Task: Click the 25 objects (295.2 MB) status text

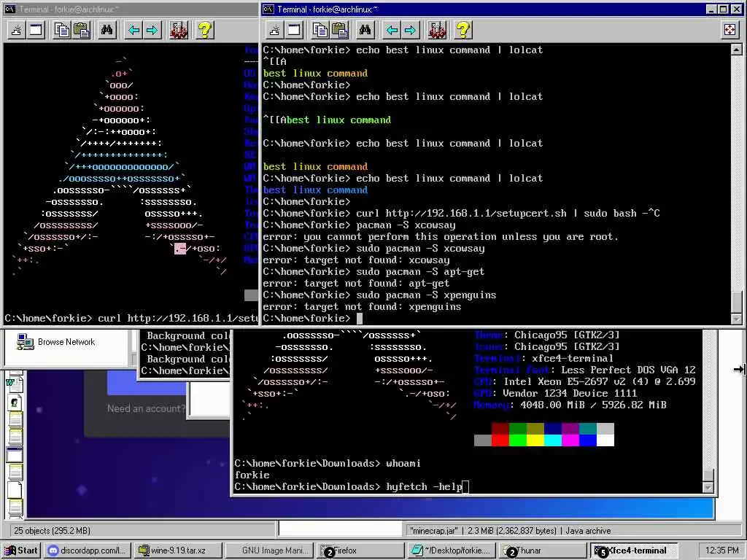Action: pos(53,531)
